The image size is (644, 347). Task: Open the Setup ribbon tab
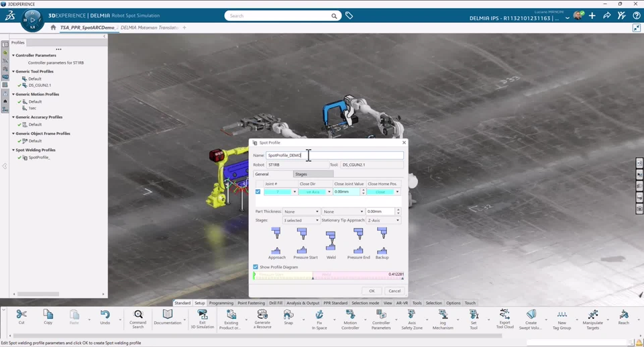point(200,303)
